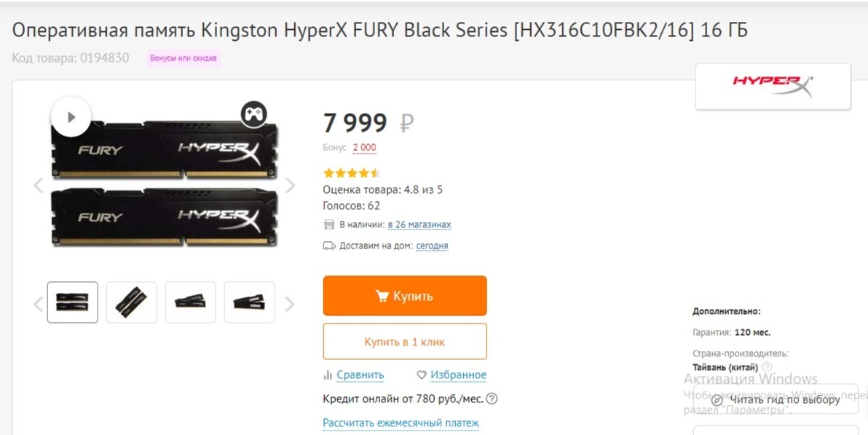
Task: Click the gamepad gaming badge icon
Action: point(253,114)
